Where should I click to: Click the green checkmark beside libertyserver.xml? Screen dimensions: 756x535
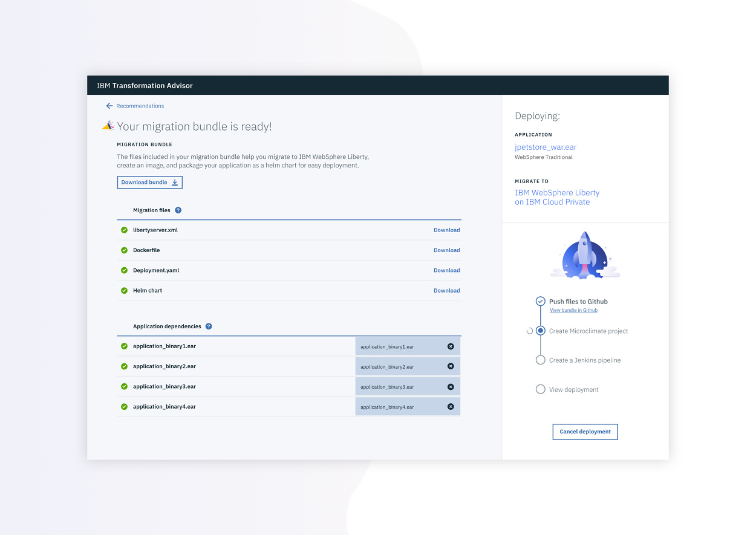(x=124, y=230)
